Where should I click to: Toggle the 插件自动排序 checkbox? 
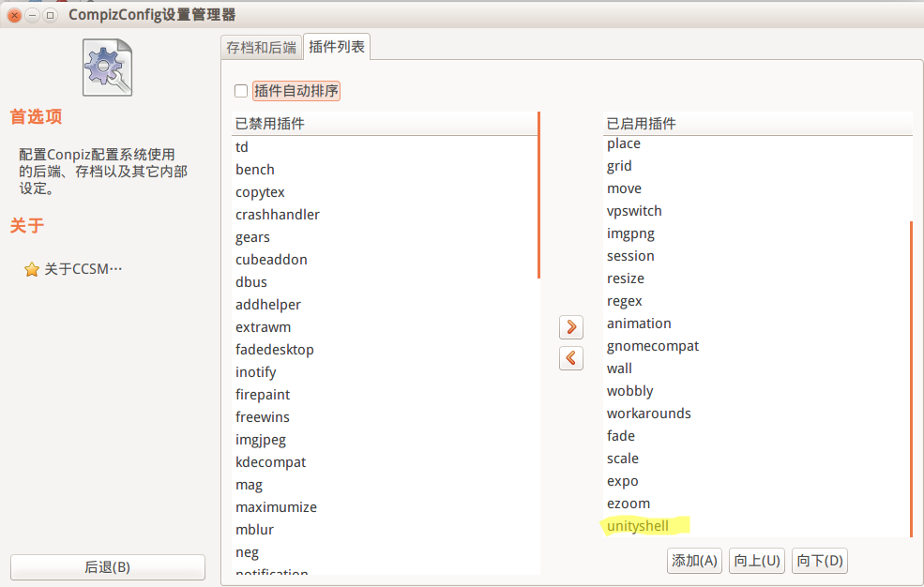[x=240, y=91]
